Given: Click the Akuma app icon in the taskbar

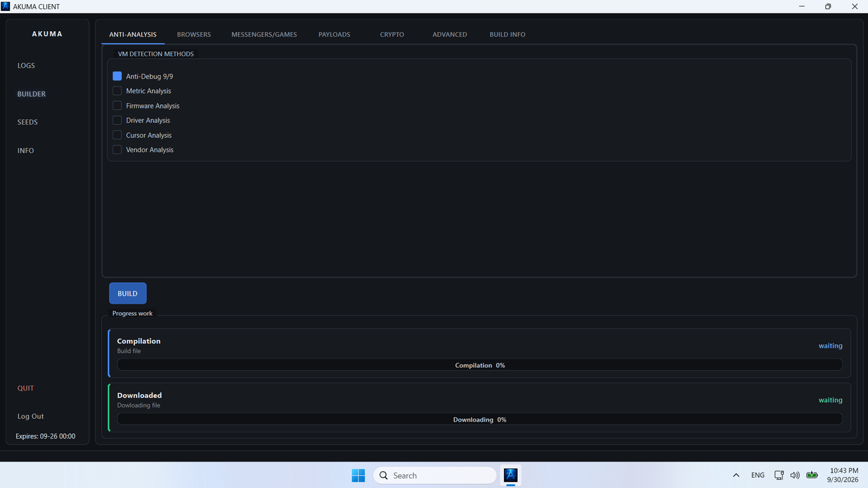Looking at the screenshot, I should click(x=511, y=475).
